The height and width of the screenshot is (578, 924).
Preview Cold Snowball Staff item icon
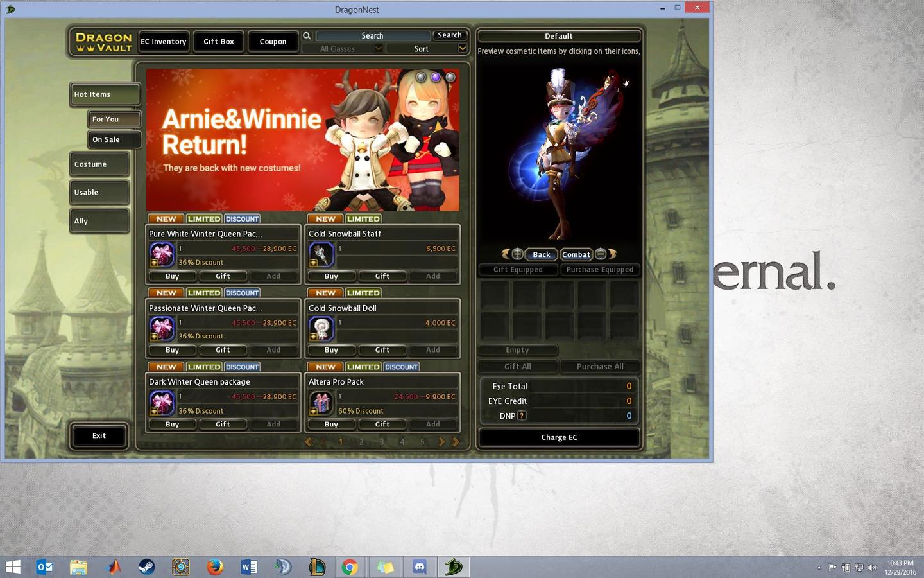pyautogui.click(x=321, y=255)
